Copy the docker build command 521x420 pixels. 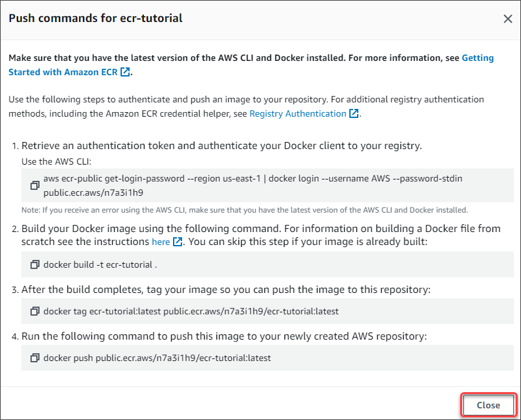[x=34, y=264]
